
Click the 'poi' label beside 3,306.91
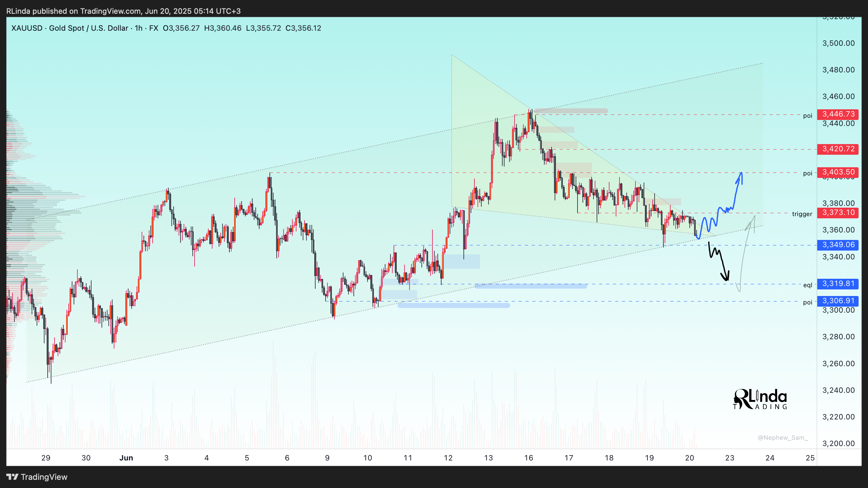[x=807, y=303]
